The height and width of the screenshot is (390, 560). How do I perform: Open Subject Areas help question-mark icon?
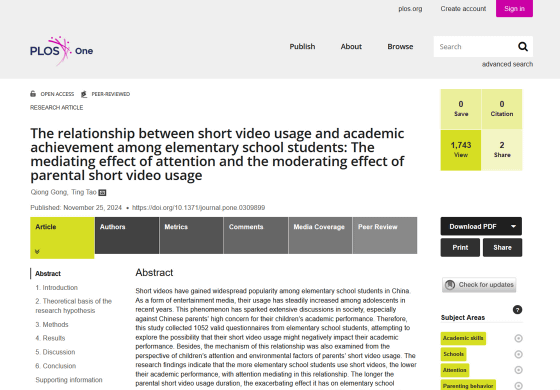click(517, 310)
